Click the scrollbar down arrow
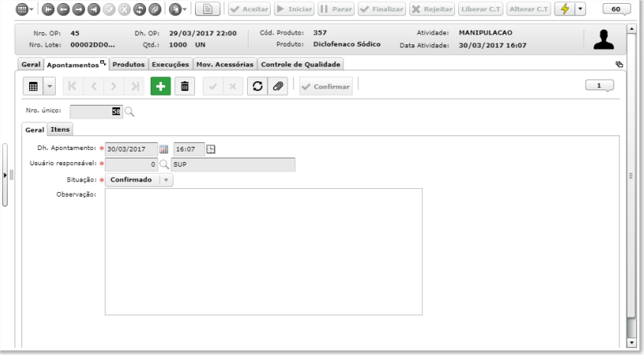 coord(631,343)
